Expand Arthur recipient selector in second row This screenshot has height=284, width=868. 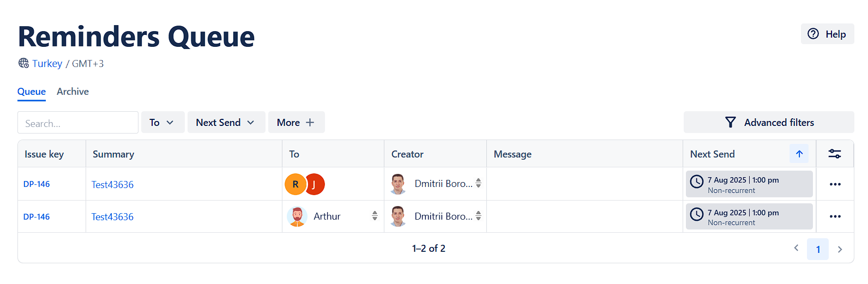pos(375,216)
